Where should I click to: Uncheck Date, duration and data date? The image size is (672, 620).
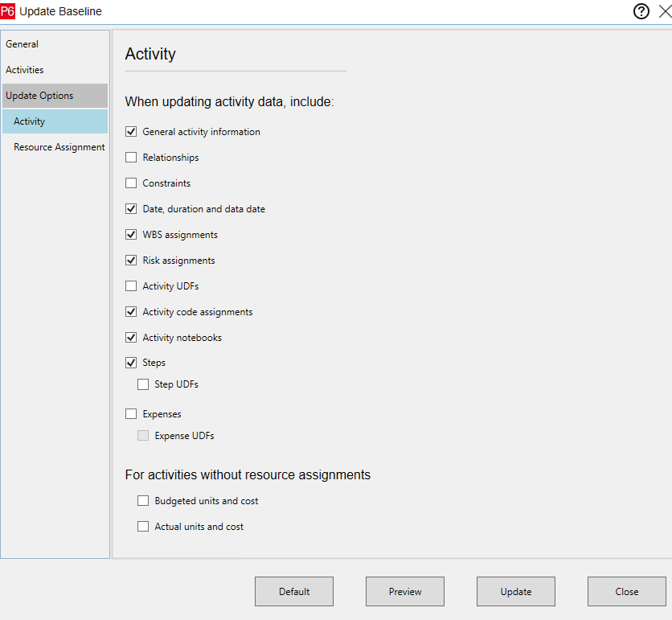[131, 208]
